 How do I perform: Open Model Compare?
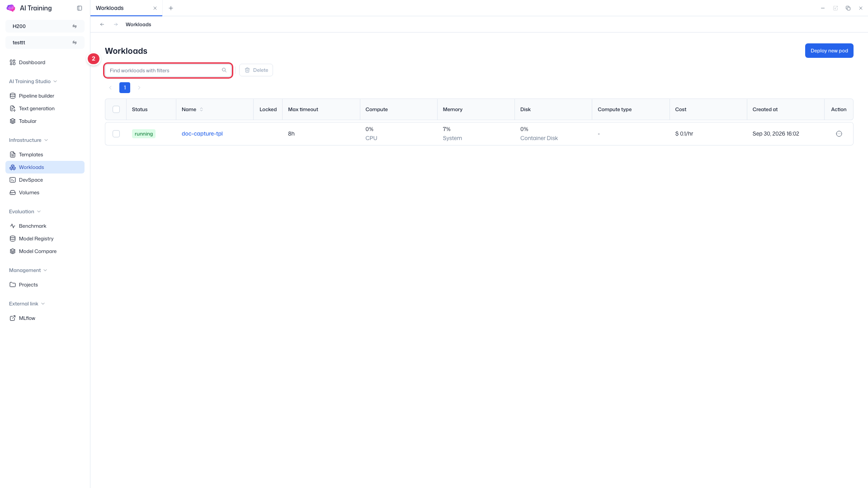(x=45, y=251)
